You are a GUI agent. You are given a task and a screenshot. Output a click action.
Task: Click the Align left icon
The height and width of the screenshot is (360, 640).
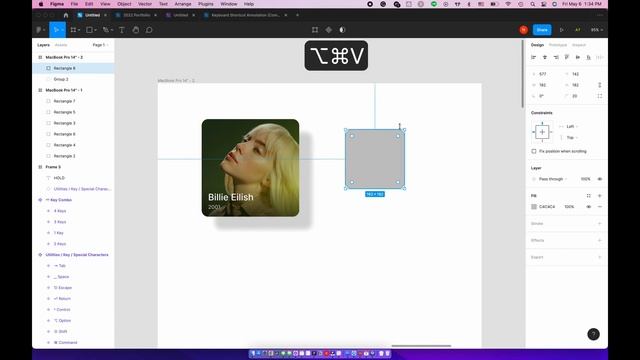tap(533, 58)
